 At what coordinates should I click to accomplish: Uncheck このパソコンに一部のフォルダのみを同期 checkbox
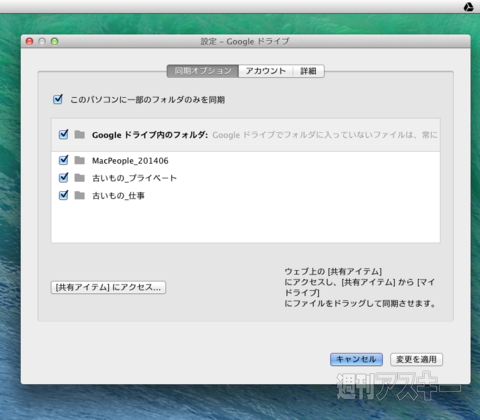point(58,99)
